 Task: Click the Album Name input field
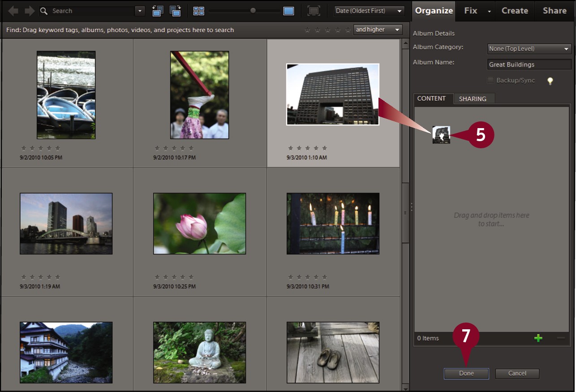(529, 65)
